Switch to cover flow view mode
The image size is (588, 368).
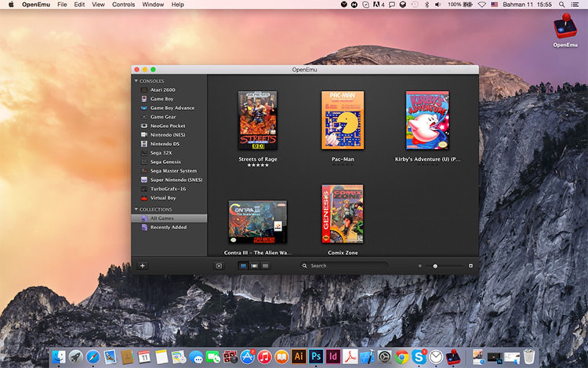(254, 266)
